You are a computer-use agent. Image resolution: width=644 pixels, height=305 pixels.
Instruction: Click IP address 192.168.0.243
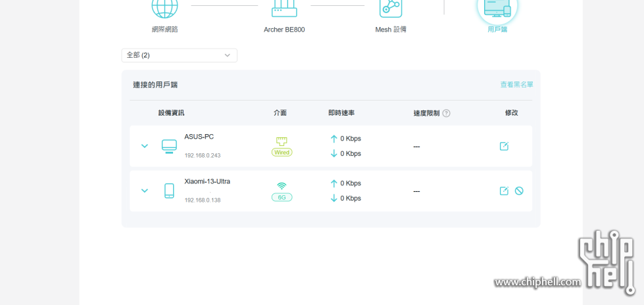[x=203, y=156]
